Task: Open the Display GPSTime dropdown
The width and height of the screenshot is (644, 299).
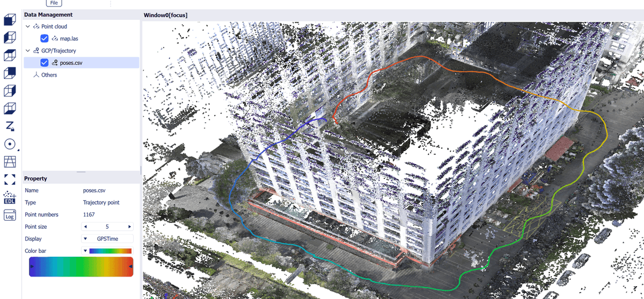Action: (x=107, y=239)
